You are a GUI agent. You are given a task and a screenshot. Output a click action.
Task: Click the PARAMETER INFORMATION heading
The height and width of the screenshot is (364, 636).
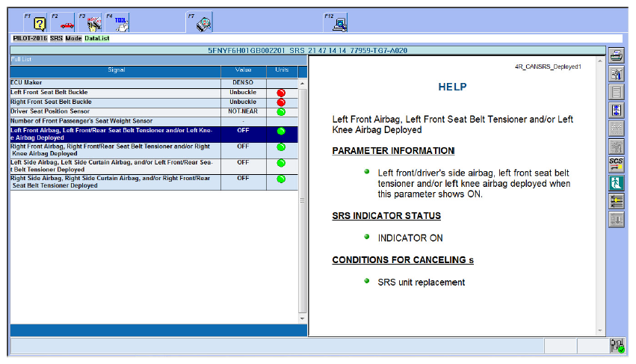tap(393, 151)
